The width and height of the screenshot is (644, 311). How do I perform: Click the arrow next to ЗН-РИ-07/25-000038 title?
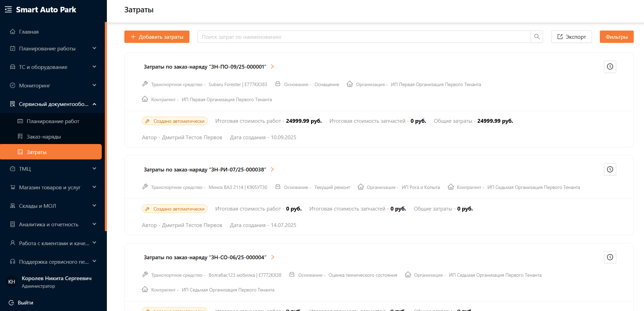coord(272,169)
